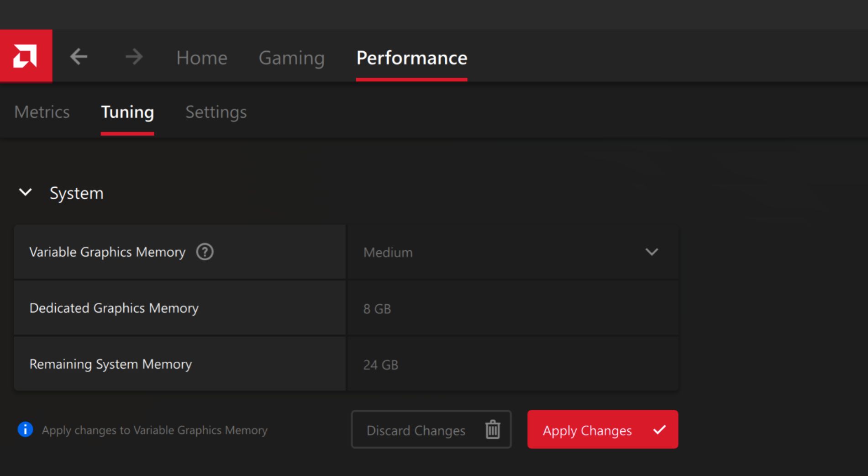This screenshot has height=476, width=868.
Task: Show the Metrics sub-tab
Action: point(42,112)
